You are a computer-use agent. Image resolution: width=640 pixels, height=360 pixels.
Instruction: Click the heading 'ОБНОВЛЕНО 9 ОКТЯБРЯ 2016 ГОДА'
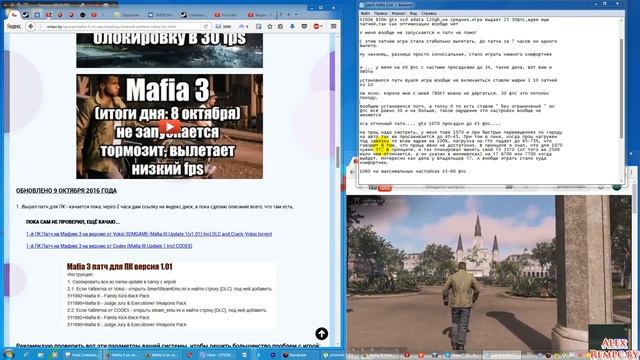66,191
